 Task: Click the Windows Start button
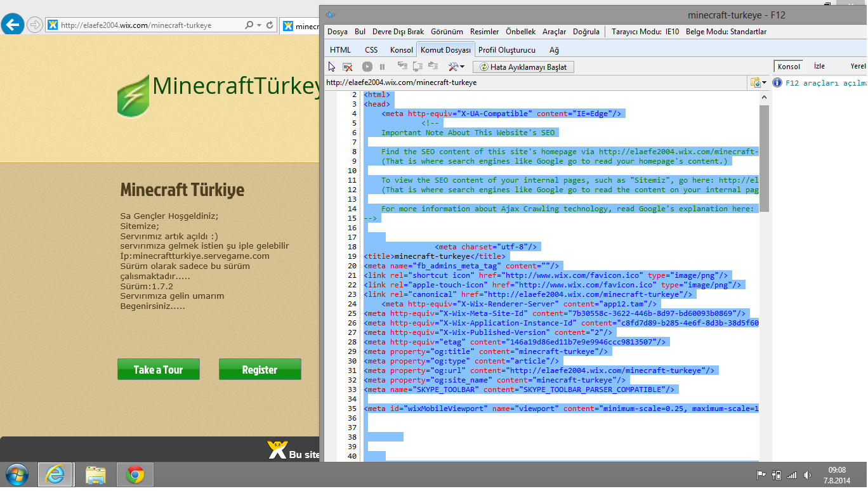click(17, 475)
